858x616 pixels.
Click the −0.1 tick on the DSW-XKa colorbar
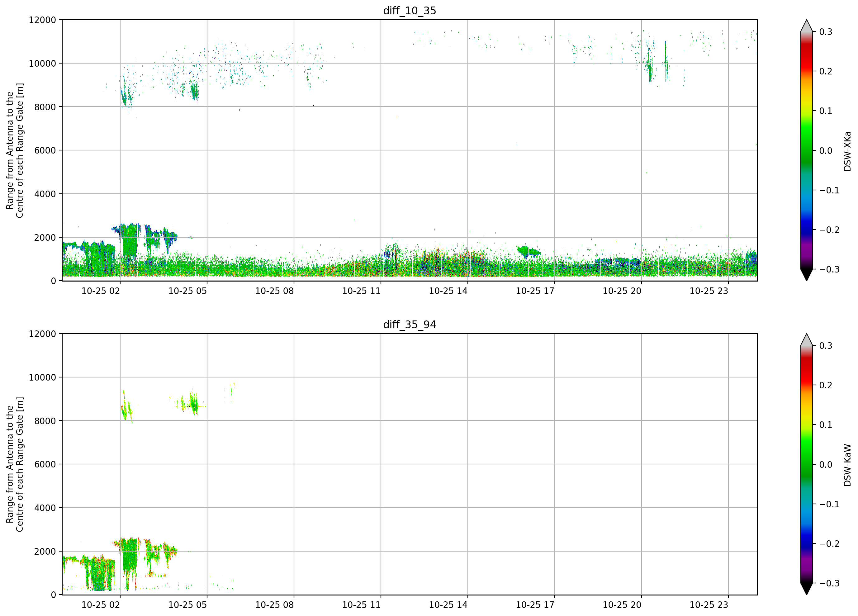829,190
